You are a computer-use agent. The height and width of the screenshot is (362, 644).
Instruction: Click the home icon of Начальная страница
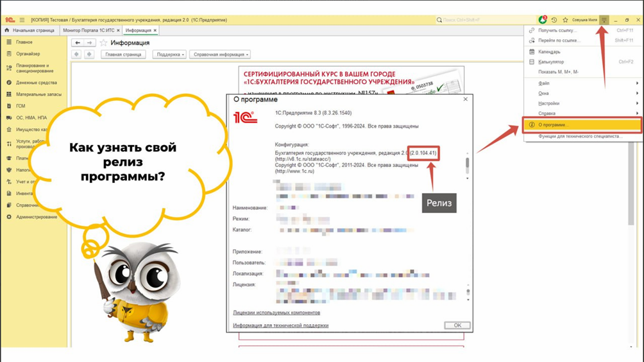(x=6, y=30)
